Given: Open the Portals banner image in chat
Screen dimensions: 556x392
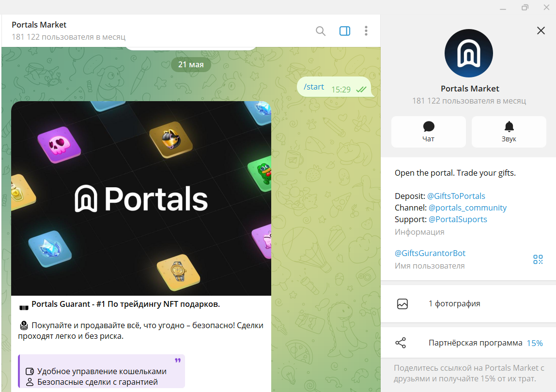Looking at the screenshot, I should [x=141, y=198].
